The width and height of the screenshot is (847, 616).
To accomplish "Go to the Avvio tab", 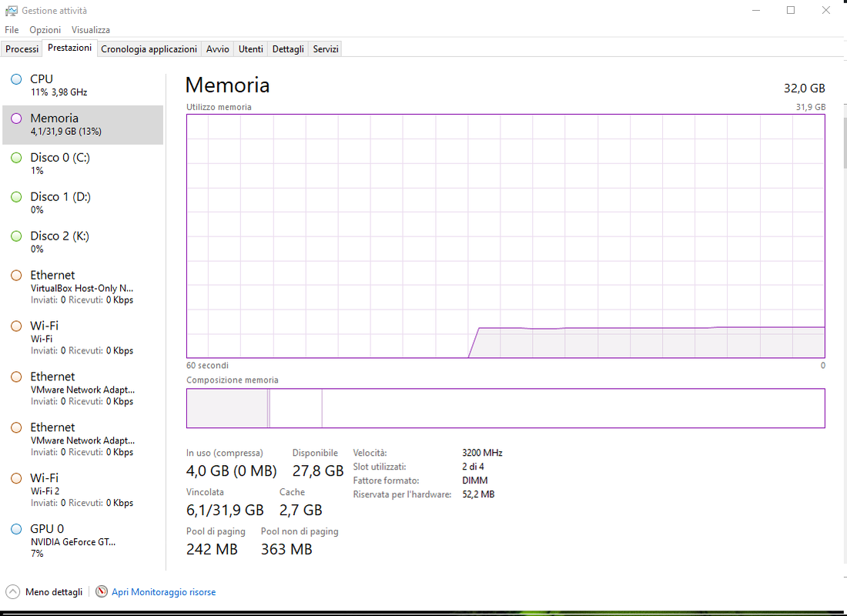I will tap(218, 49).
